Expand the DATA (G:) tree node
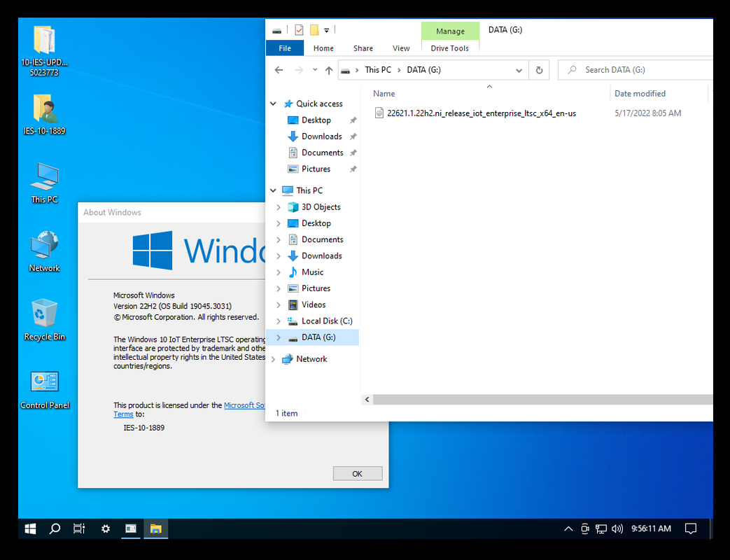Screen dimensions: 730x560 click(279, 337)
